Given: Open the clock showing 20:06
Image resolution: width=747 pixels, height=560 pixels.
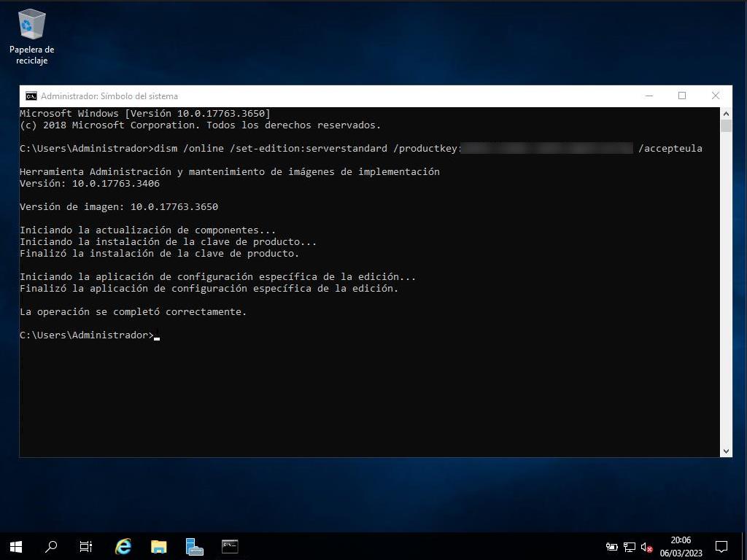Looking at the screenshot, I should click(x=681, y=546).
